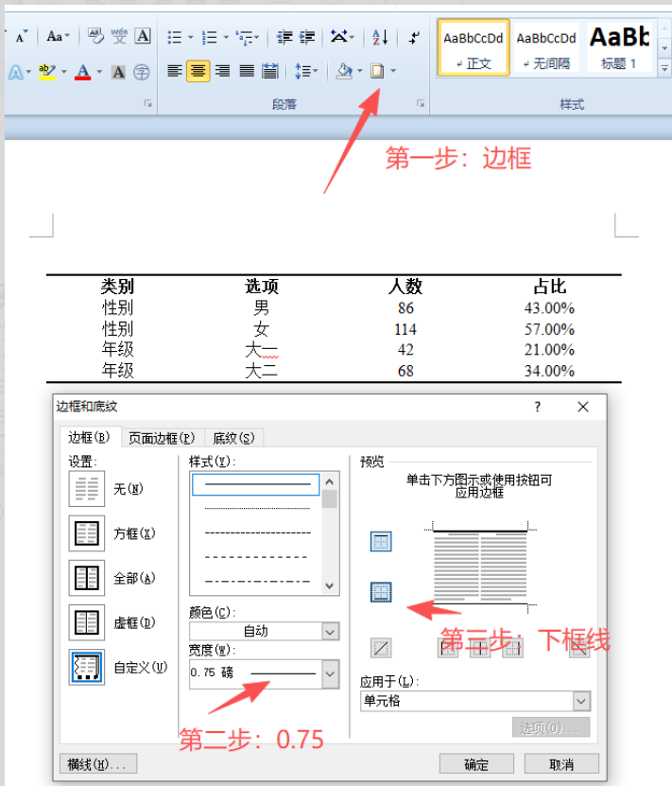The height and width of the screenshot is (786, 672).
Task: Open the bullet list dropdown arrow
Action: coord(190,37)
